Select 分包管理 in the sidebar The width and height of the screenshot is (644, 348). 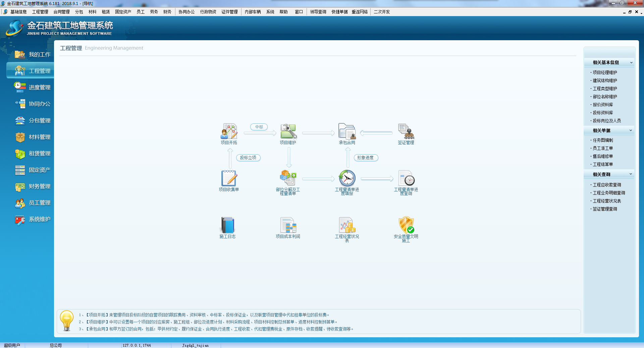33,120
